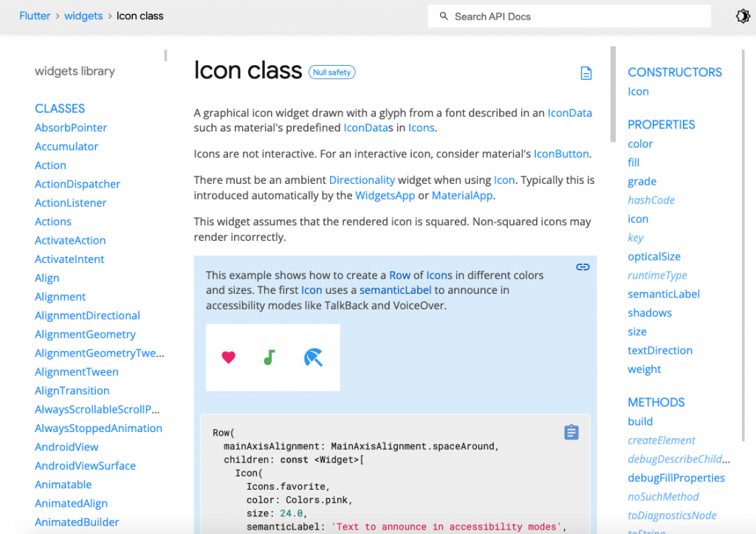Open the grade property

(642, 182)
